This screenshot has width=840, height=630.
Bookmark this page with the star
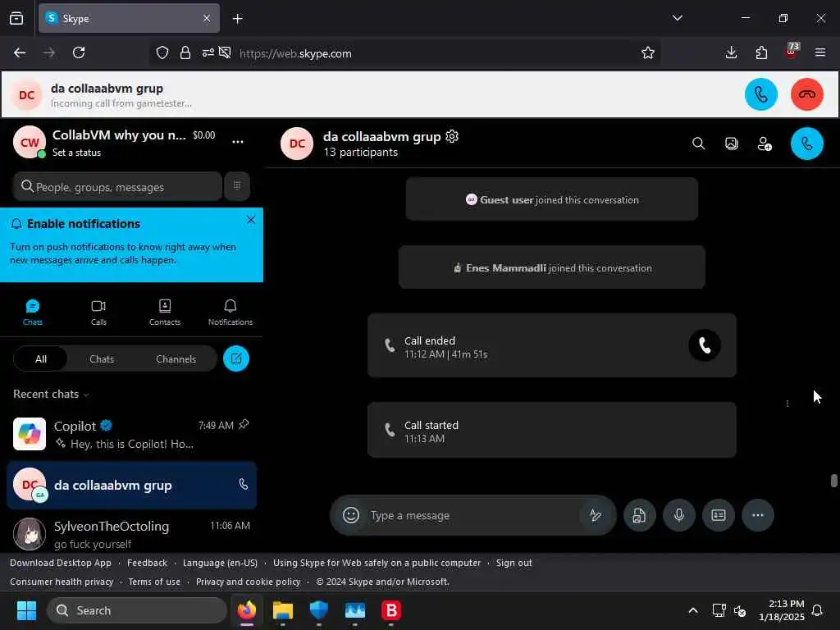(648, 52)
